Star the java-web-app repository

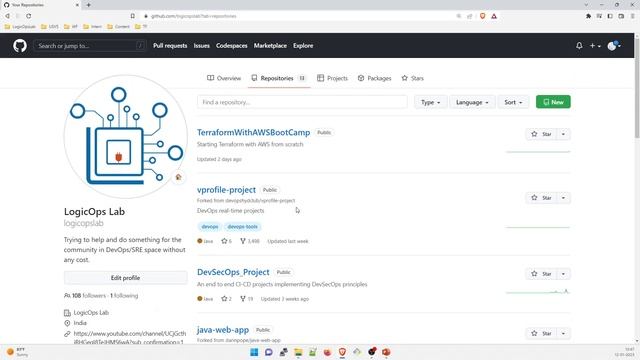(x=541, y=333)
